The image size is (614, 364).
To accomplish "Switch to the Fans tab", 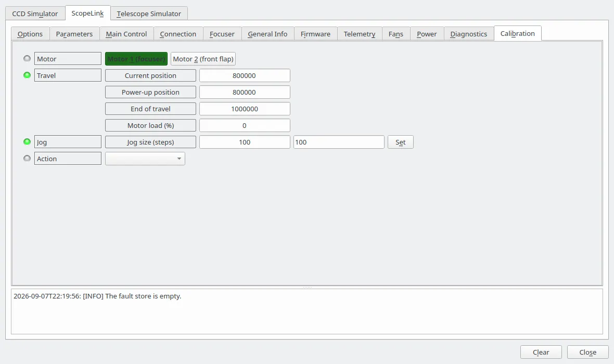I will 396,34.
